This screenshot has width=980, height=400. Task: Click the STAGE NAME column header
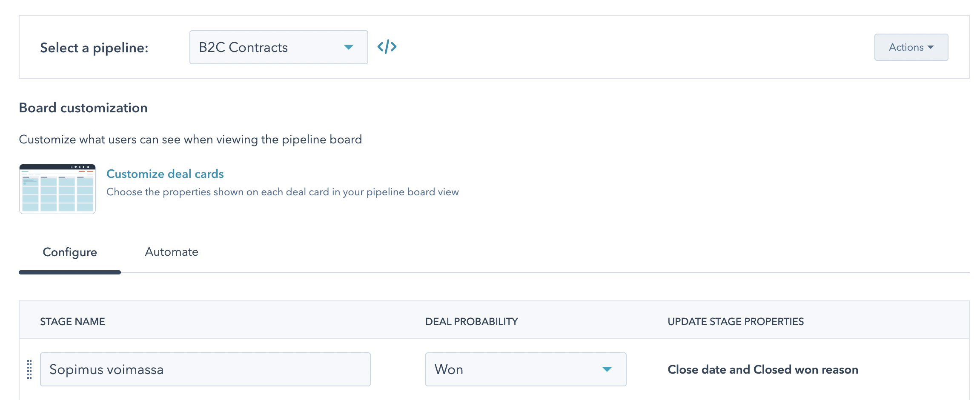pyautogui.click(x=72, y=322)
